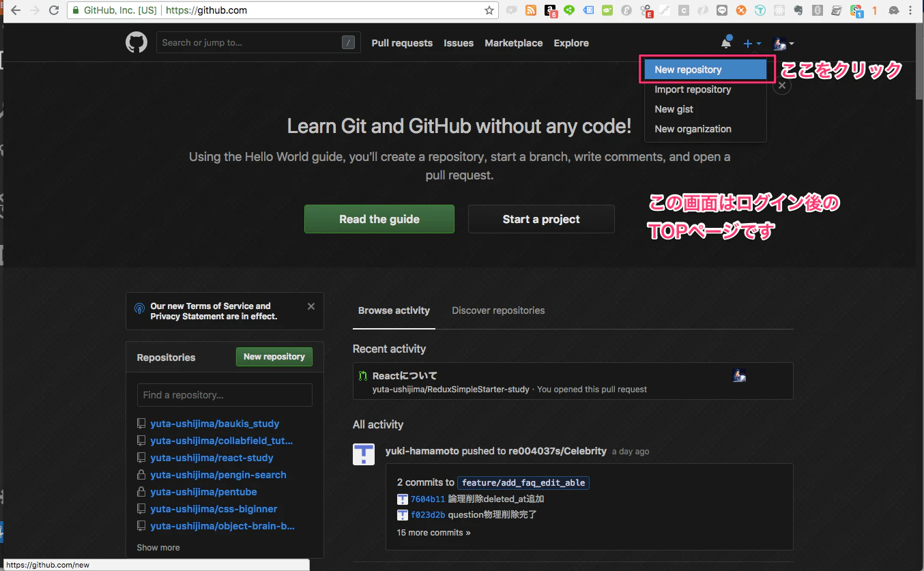Click the browser back arrow
Viewport: 924px width, 571px height.
click(15, 10)
